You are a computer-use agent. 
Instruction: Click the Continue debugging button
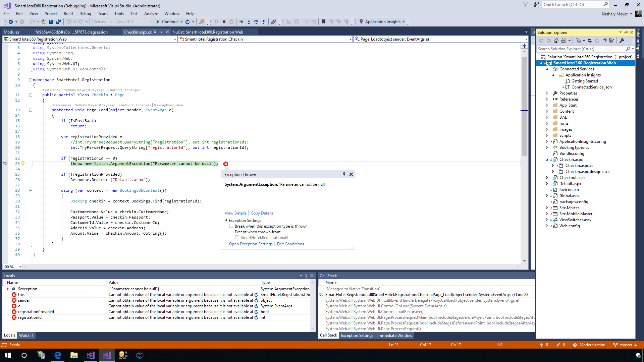tap(167, 22)
